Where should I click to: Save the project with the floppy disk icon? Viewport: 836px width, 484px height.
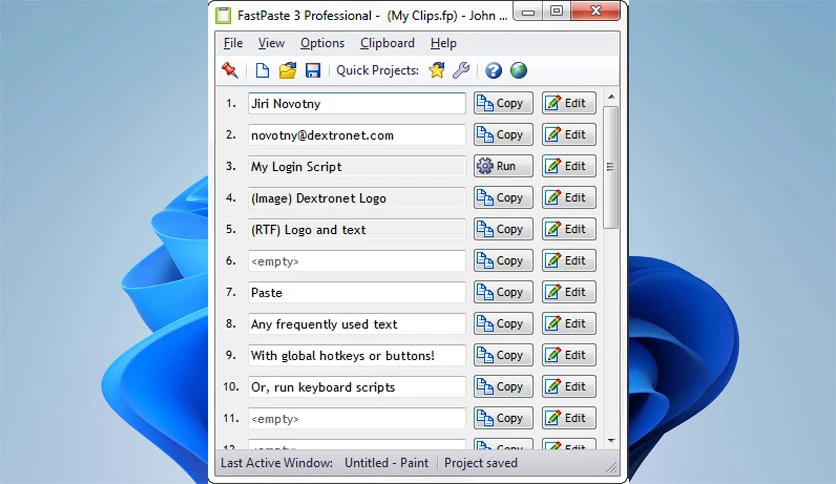pos(313,70)
